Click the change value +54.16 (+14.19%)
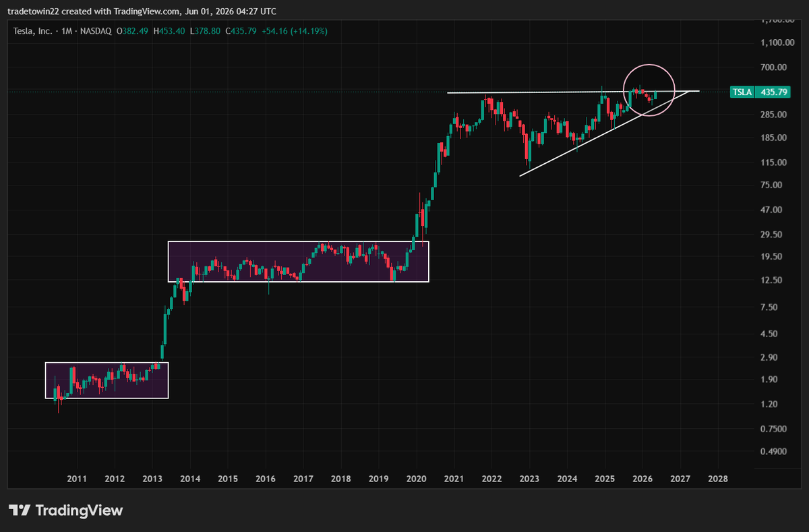The height and width of the screenshot is (532, 809). pyautogui.click(x=293, y=30)
